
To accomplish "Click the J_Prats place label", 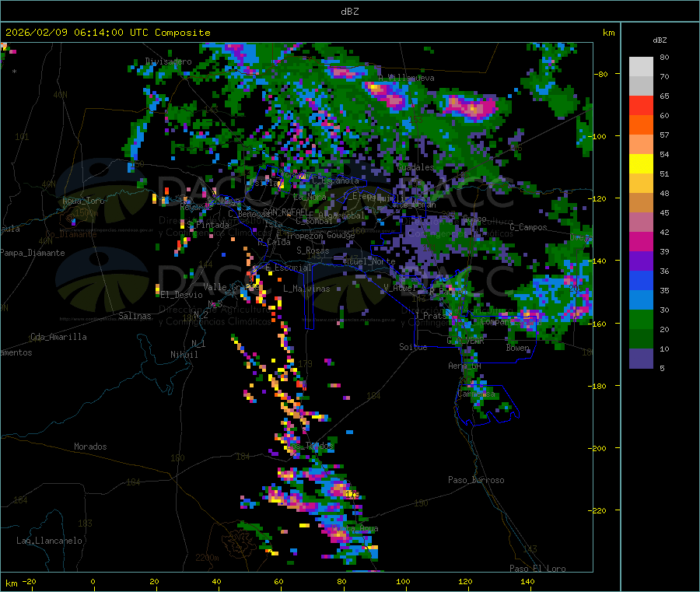I will [430, 315].
